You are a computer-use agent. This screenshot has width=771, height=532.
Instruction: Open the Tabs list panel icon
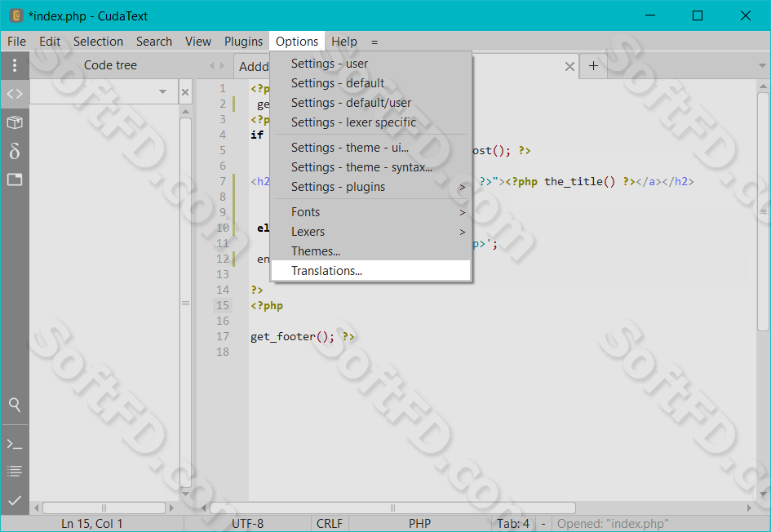15,180
